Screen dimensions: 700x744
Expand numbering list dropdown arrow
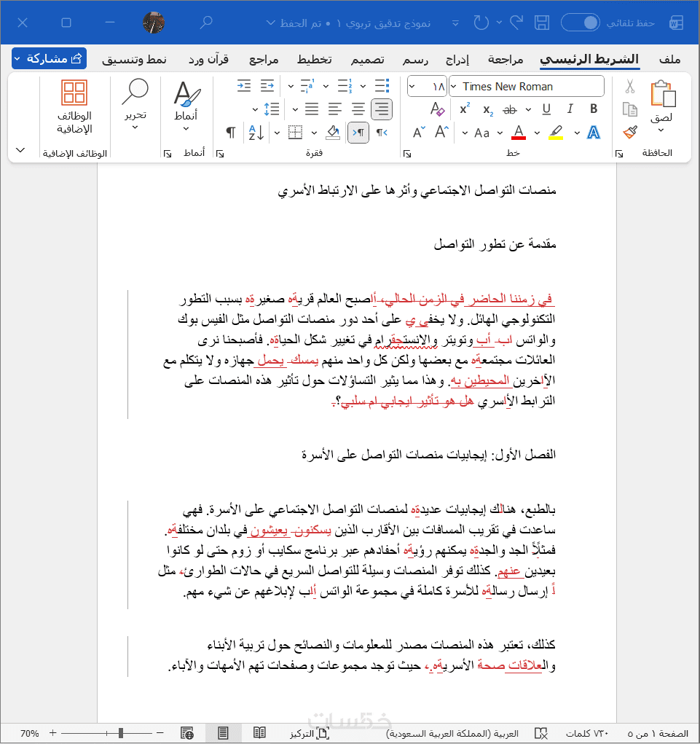coord(326,87)
